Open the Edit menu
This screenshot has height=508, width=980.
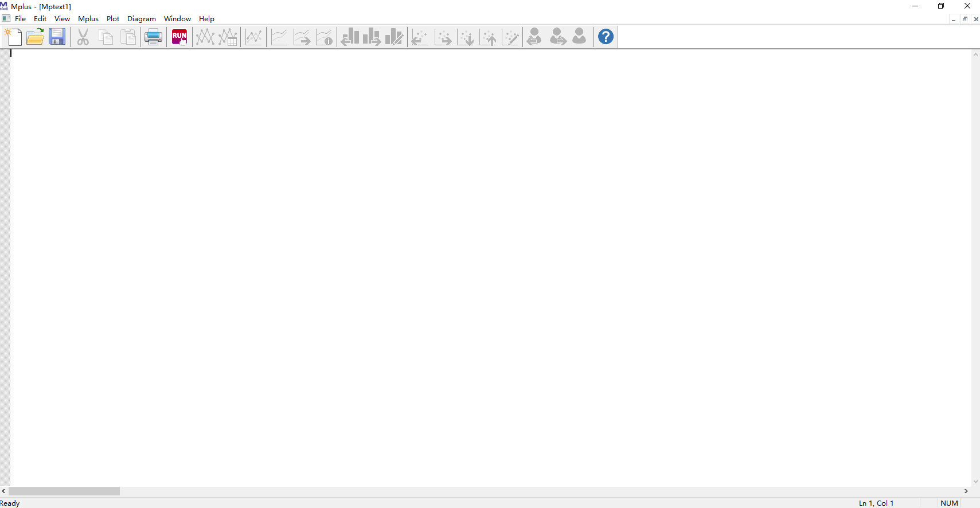pyautogui.click(x=40, y=19)
